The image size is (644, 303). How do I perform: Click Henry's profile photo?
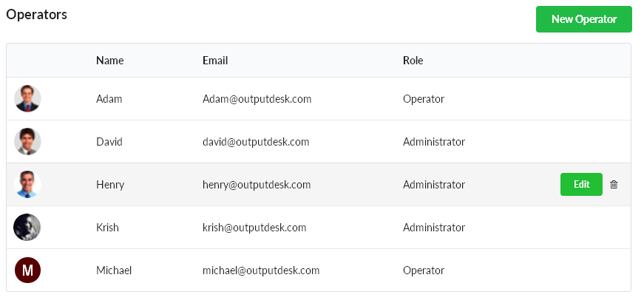coord(27,184)
